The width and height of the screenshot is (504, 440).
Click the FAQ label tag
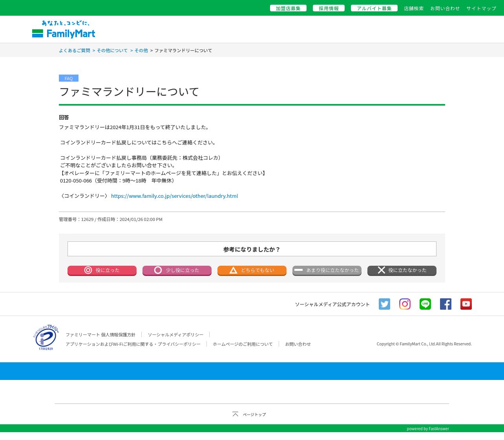coord(69,78)
